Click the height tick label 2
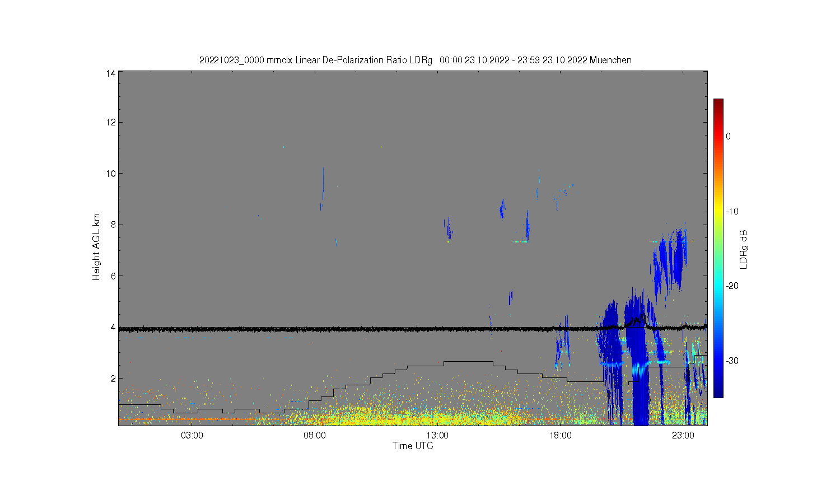This screenshot has width=840, height=504. 113,378
